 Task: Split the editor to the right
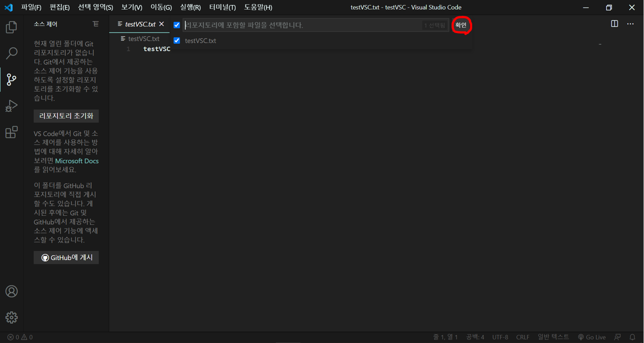[x=615, y=24]
